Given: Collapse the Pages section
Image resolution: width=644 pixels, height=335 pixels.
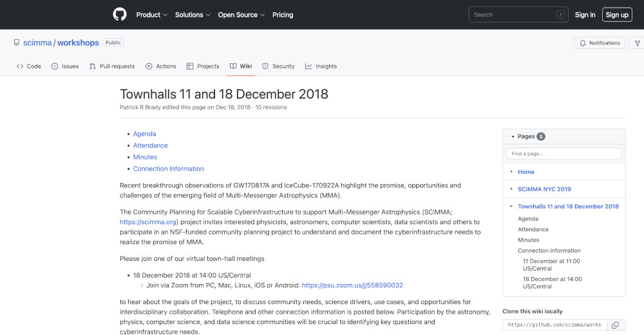Looking at the screenshot, I should coord(513,137).
